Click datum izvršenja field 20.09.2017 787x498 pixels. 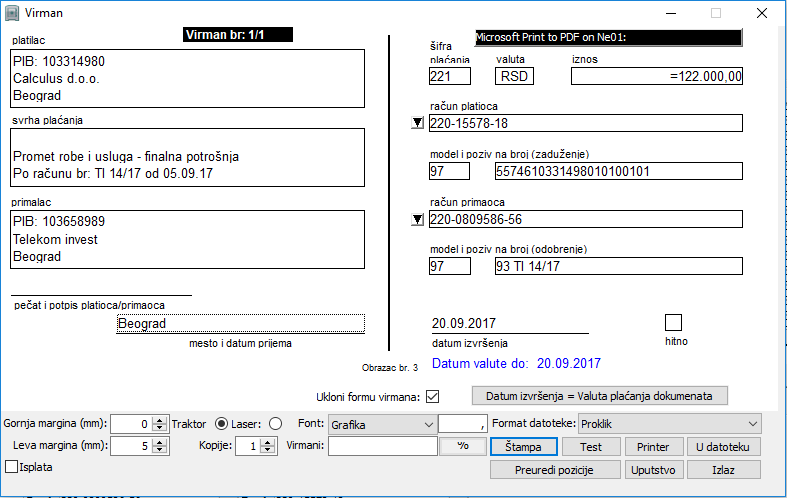(510, 323)
